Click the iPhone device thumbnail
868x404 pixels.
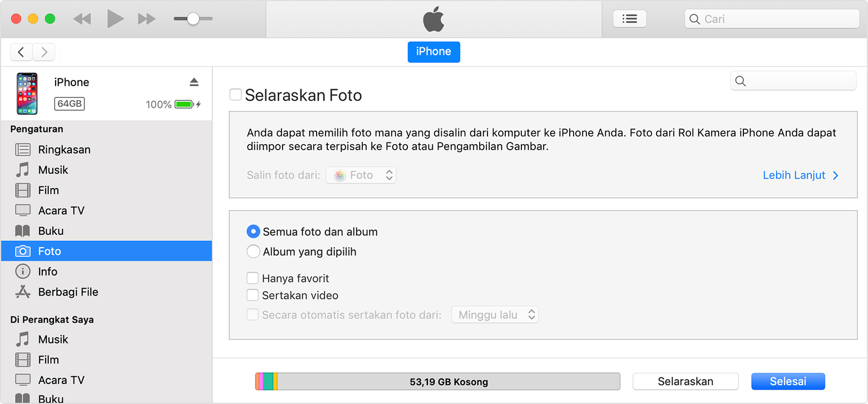(x=27, y=93)
